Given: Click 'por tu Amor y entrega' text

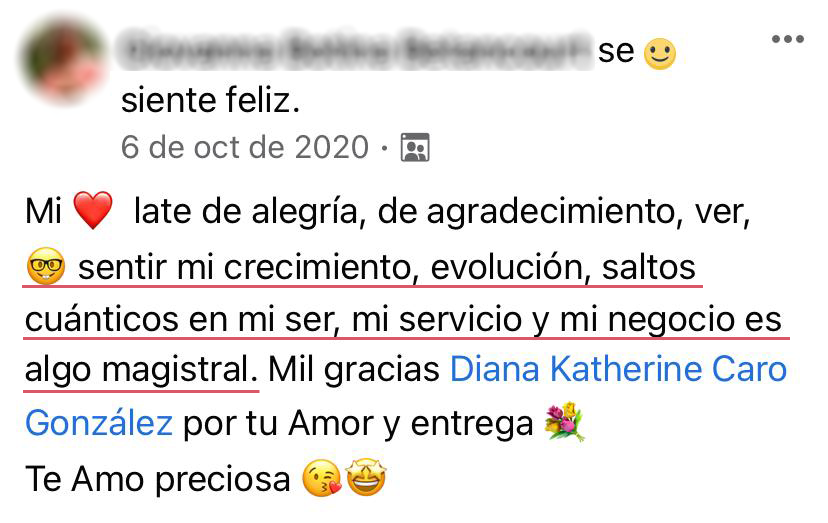Looking at the screenshot, I should 358,424.
